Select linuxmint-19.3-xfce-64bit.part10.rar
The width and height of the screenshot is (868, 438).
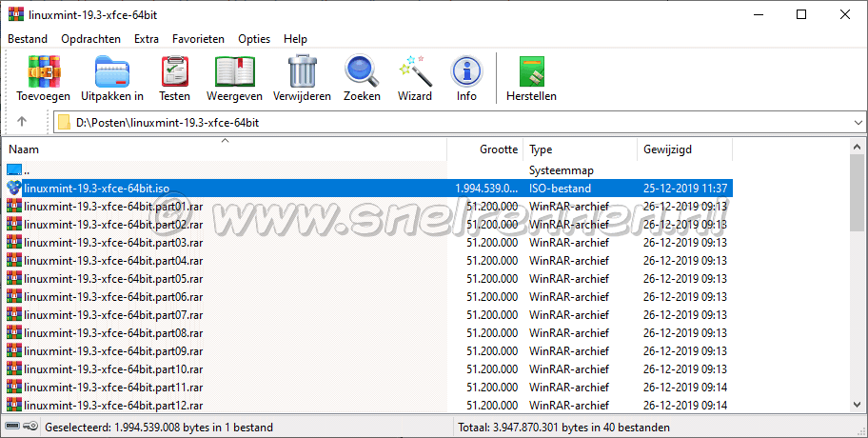113,368
